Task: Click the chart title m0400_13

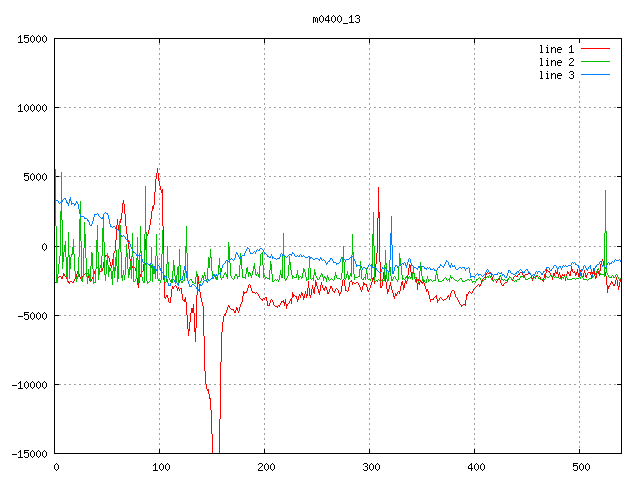Action: (335, 19)
